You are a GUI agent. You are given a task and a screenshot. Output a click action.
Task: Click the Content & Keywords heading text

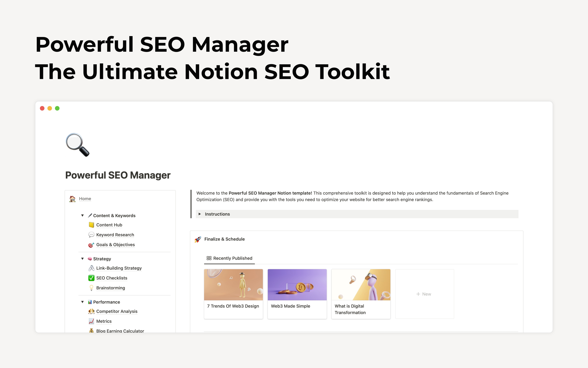pos(114,216)
